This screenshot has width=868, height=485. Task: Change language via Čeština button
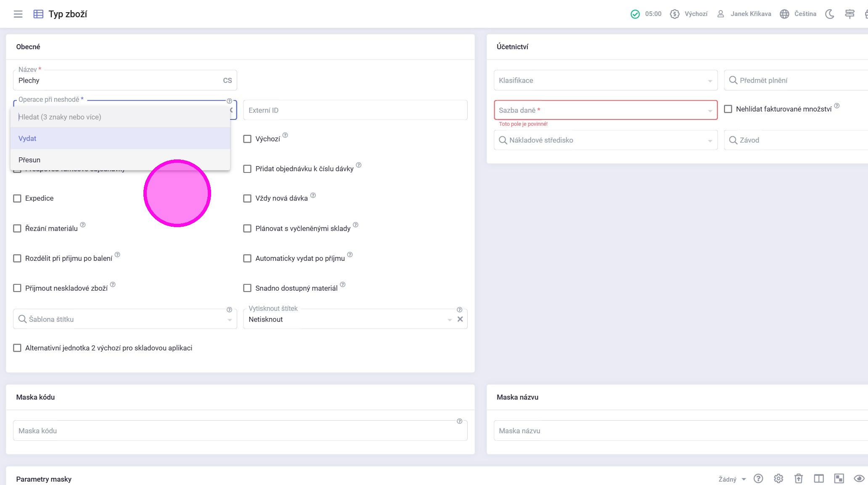coord(798,14)
